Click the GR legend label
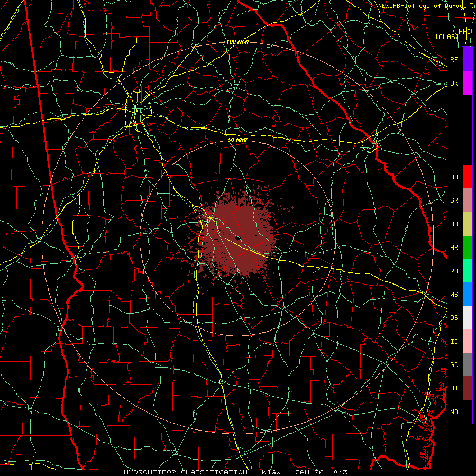This screenshot has width=476, height=476. pos(454,200)
